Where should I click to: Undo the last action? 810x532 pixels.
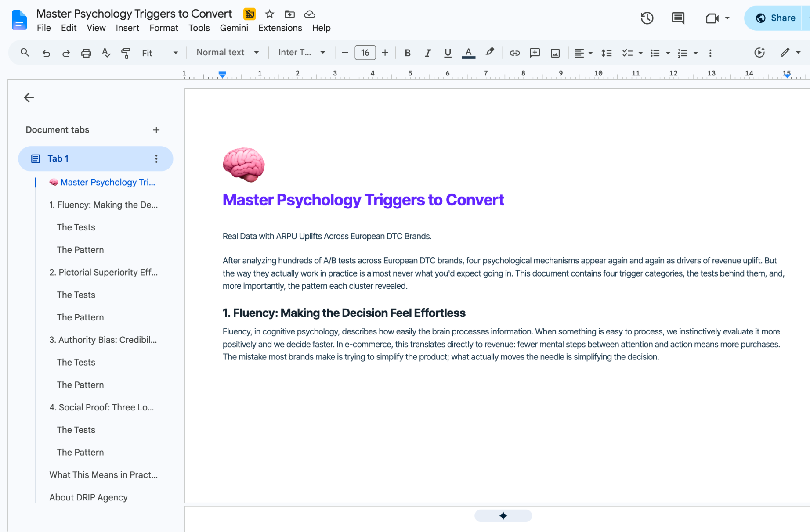point(46,53)
